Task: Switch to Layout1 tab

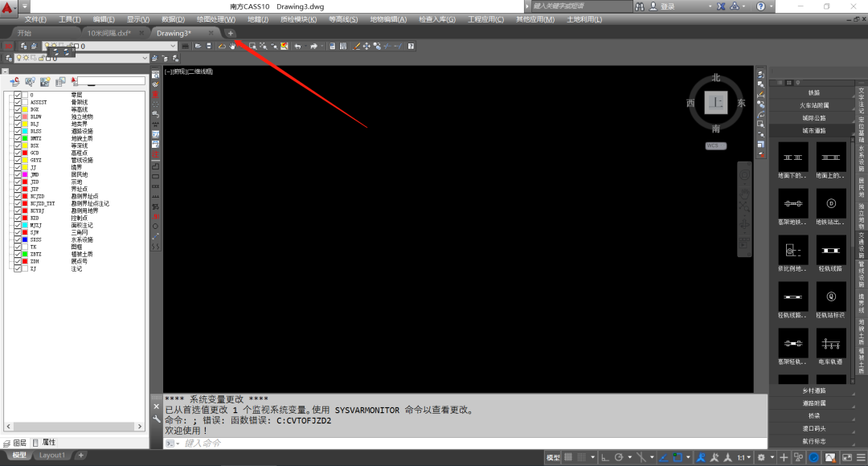Action: (52, 455)
